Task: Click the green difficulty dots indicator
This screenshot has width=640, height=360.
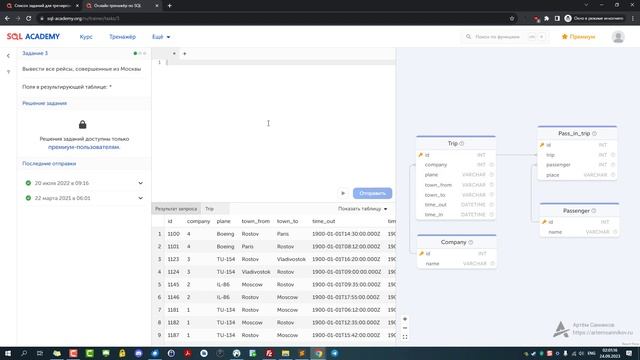Action: (x=140, y=53)
